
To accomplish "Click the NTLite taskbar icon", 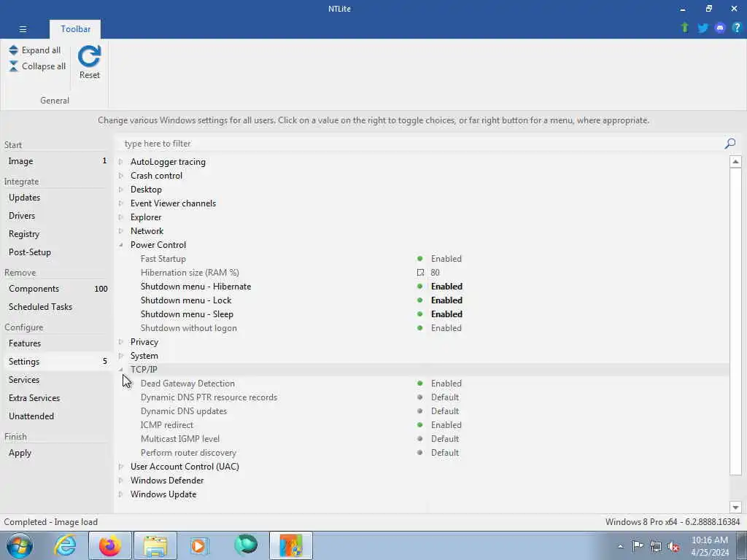I will (x=291, y=545).
